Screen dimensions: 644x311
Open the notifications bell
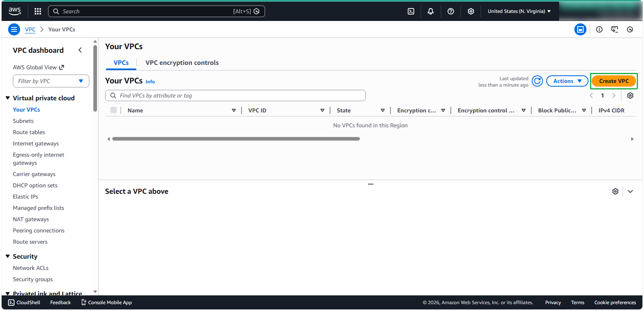point(431,11)
